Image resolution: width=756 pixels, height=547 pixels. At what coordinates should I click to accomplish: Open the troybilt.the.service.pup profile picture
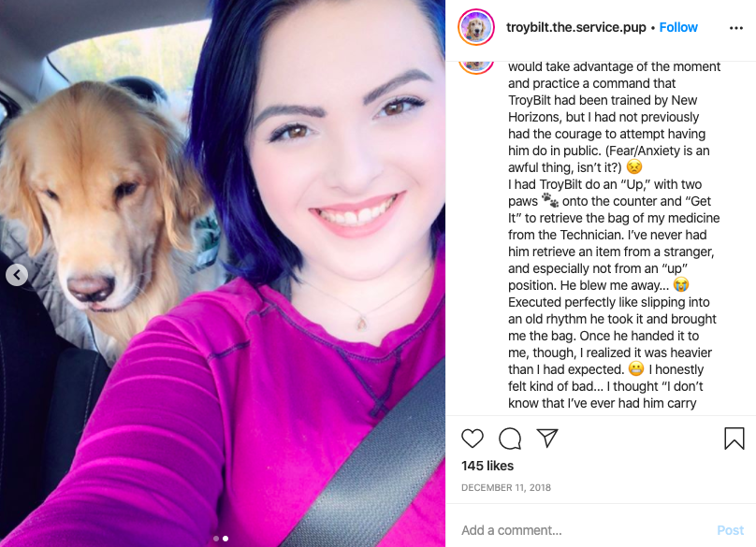point(476,27)
